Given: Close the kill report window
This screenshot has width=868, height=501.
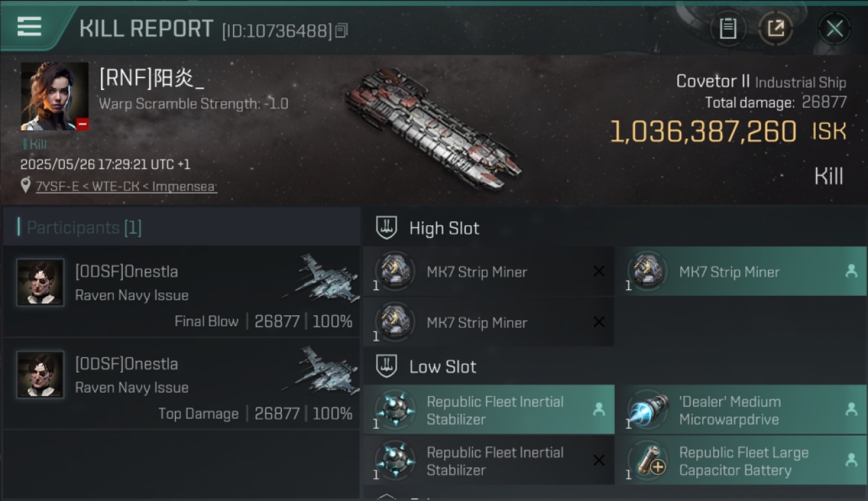Looking at the screenshot, I should 835,29.
